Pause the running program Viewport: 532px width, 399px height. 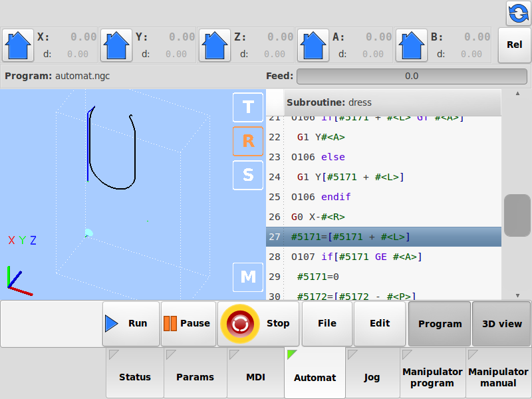(x=188, y=324)
